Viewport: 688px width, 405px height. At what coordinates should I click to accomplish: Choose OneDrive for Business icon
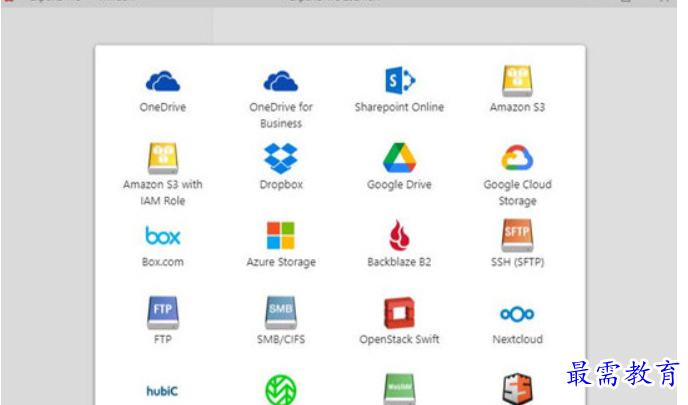281,81
